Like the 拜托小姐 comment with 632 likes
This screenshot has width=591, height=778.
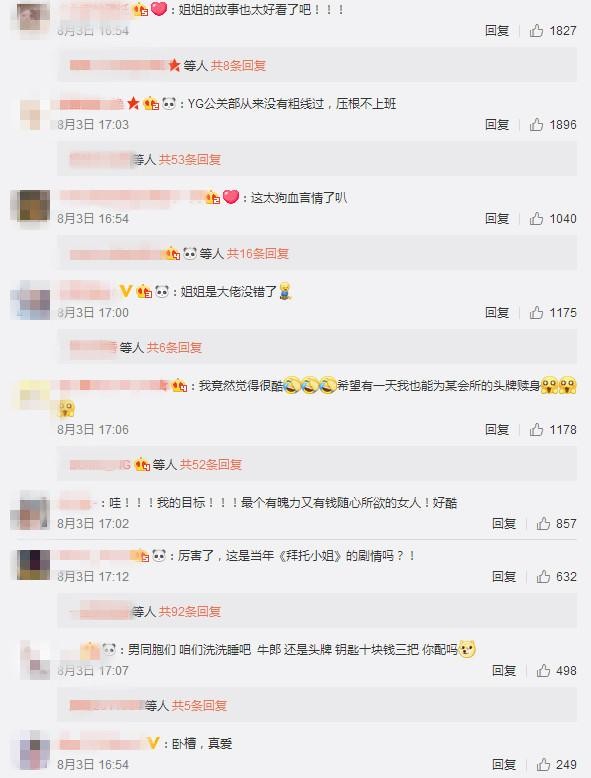pos(543,577)
